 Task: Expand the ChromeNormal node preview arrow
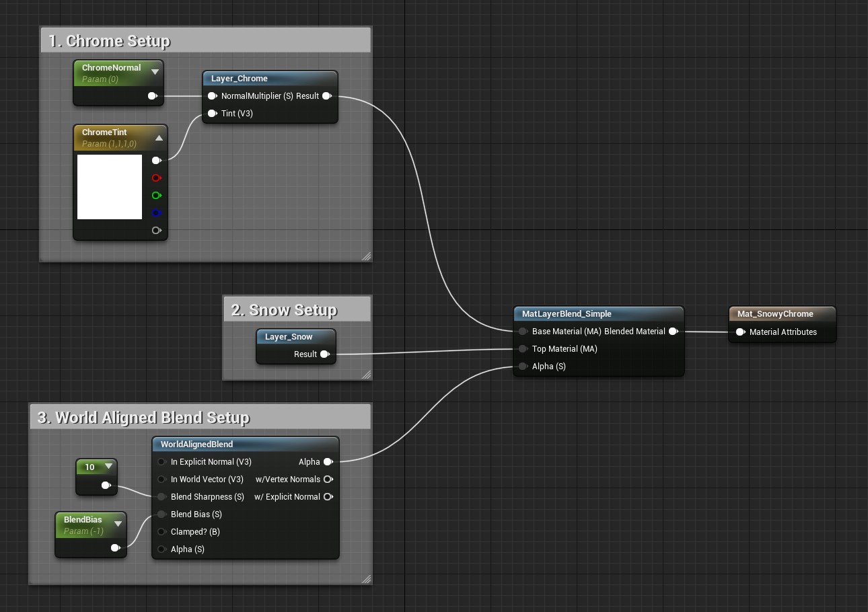(155, 71)
